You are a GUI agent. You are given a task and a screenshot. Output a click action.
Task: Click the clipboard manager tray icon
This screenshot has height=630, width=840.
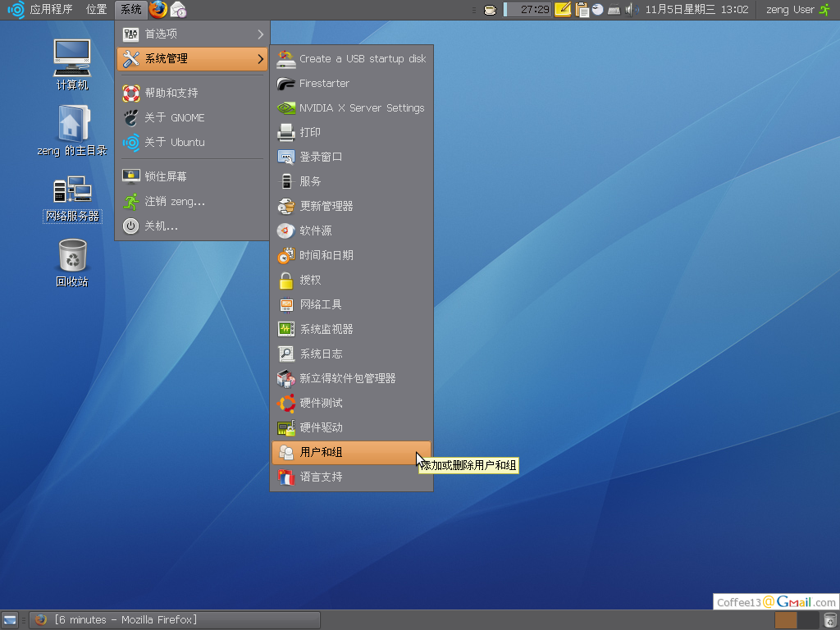click(x=582, y=10)
